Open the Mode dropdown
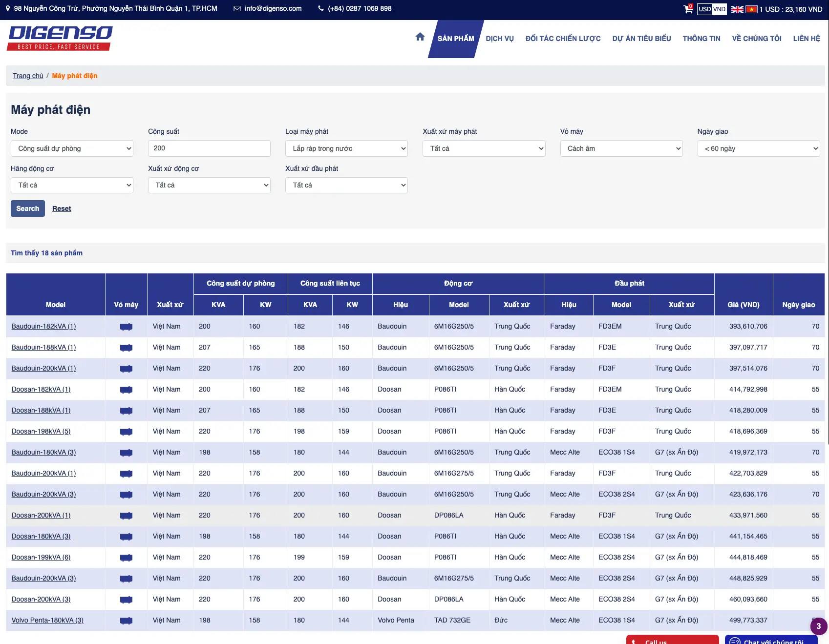829x644 pixels. click(x=72, y=148)
